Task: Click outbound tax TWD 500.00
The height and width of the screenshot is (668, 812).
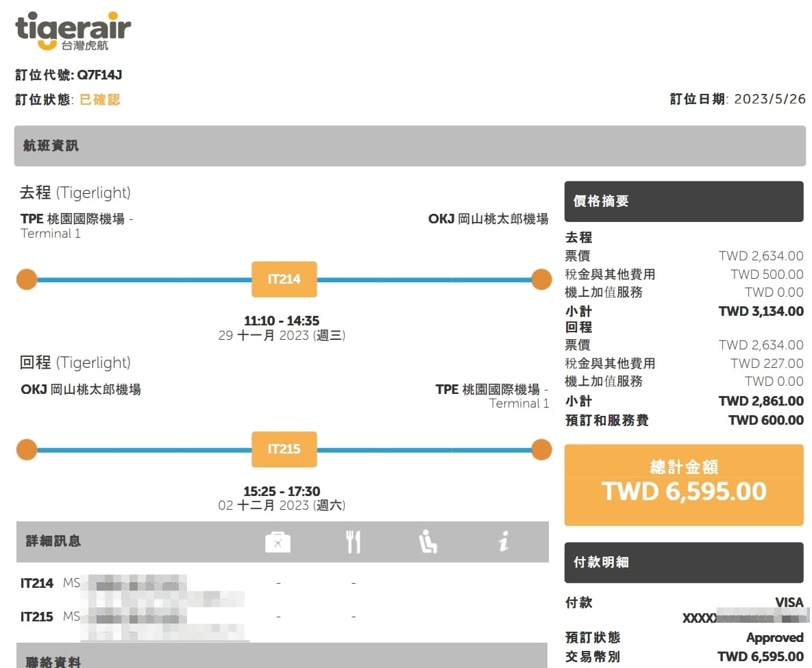Action: [x=767, y=274]
